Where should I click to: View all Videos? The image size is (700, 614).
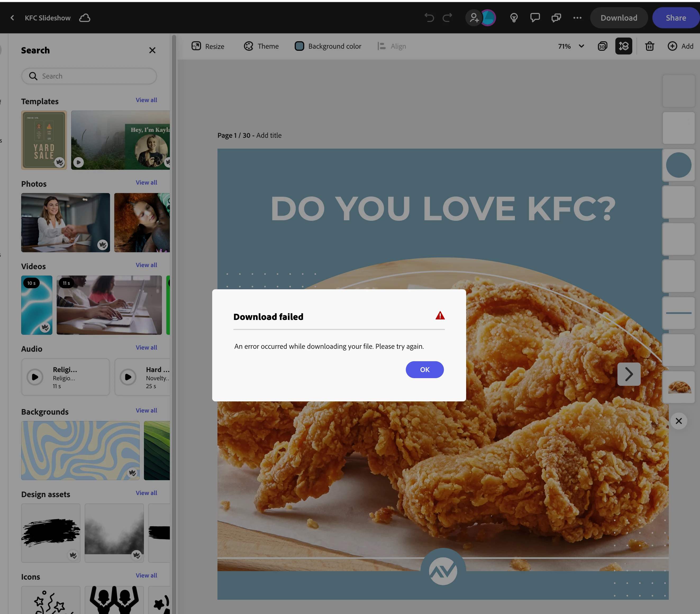146,265
